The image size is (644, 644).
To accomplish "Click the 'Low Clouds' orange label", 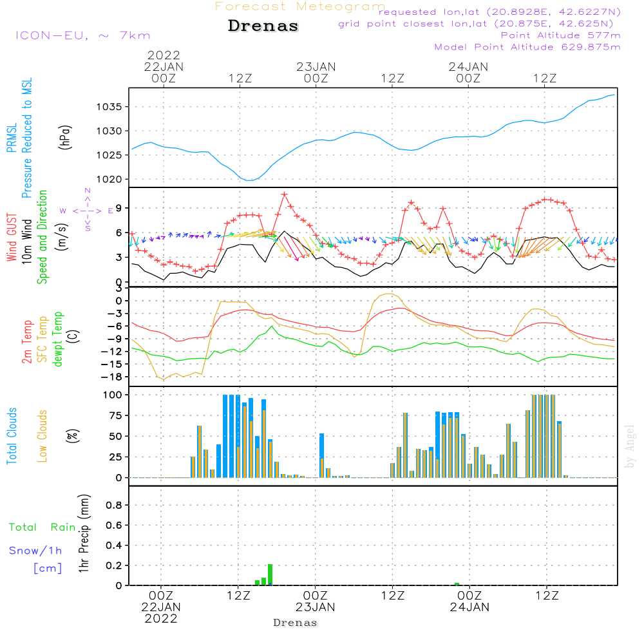I will pyautogui.click(x=43, y=436).
